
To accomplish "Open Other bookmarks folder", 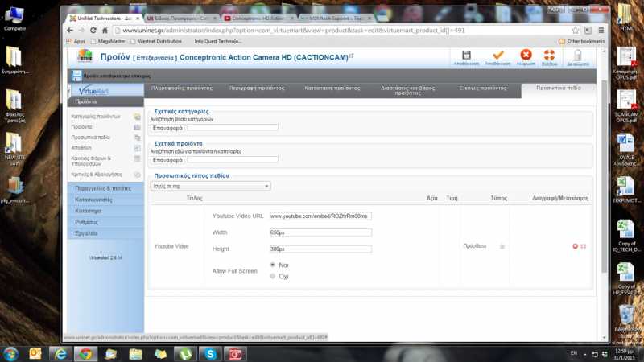I will point(581,42).
